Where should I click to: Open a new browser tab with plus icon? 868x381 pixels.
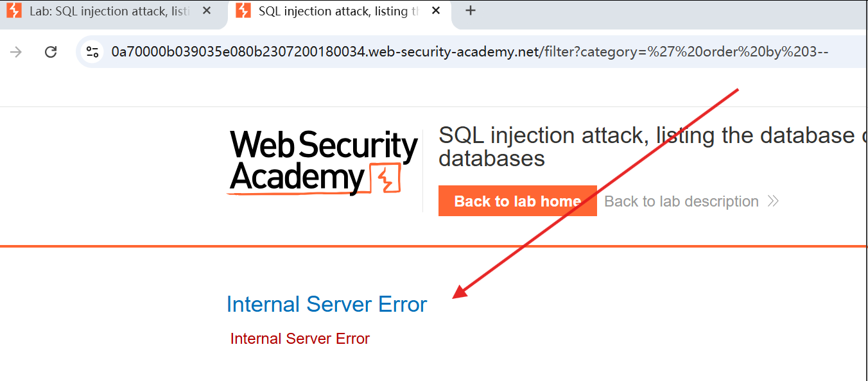tap(471, 11)
